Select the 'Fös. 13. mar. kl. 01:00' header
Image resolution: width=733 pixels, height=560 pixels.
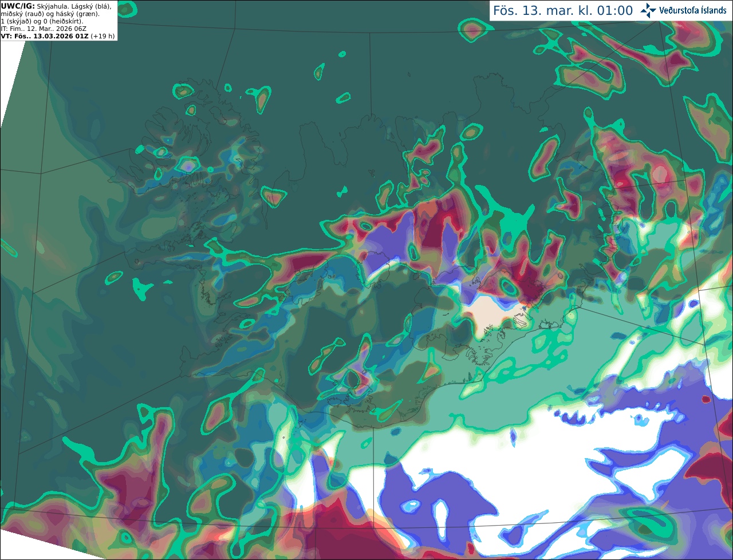click(563, 11)
